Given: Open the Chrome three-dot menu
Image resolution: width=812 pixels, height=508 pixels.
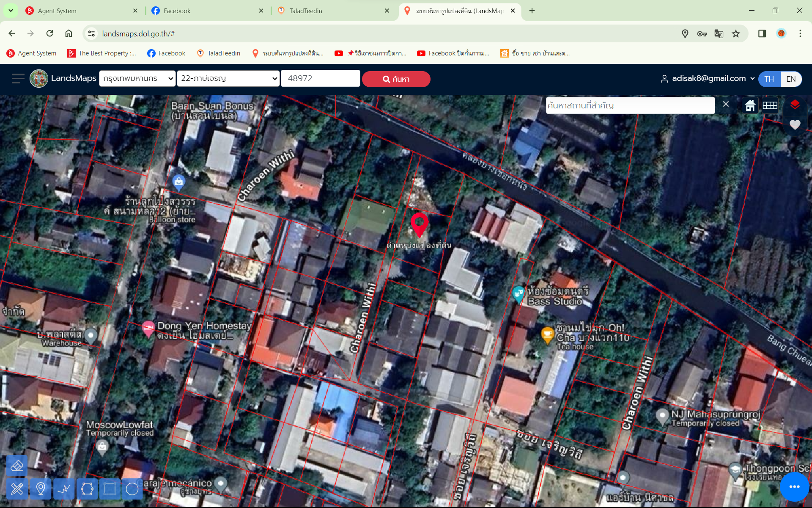Looking at the screenshot, I should click(800, 33).
